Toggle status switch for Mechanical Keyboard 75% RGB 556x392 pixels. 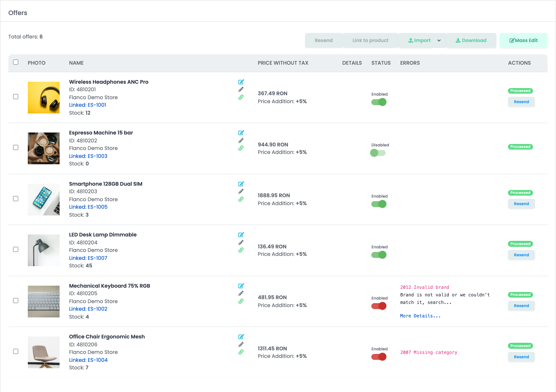point(379,306)
